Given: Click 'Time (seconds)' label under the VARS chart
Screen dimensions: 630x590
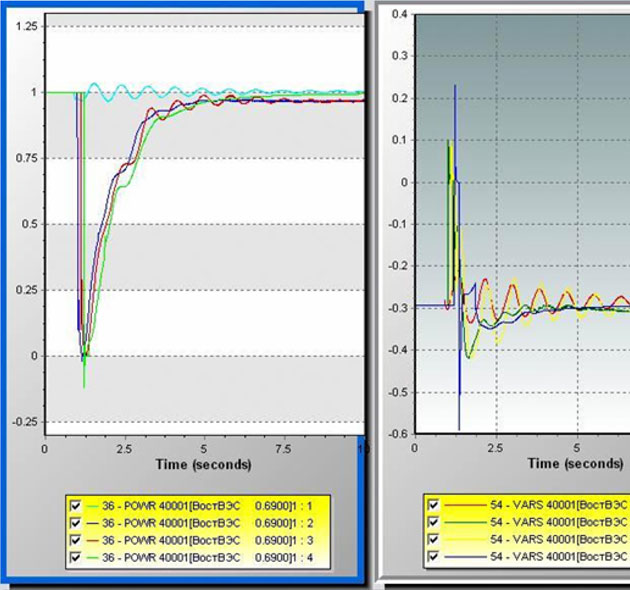Looking at the screenshot, I should pos(575,463).
